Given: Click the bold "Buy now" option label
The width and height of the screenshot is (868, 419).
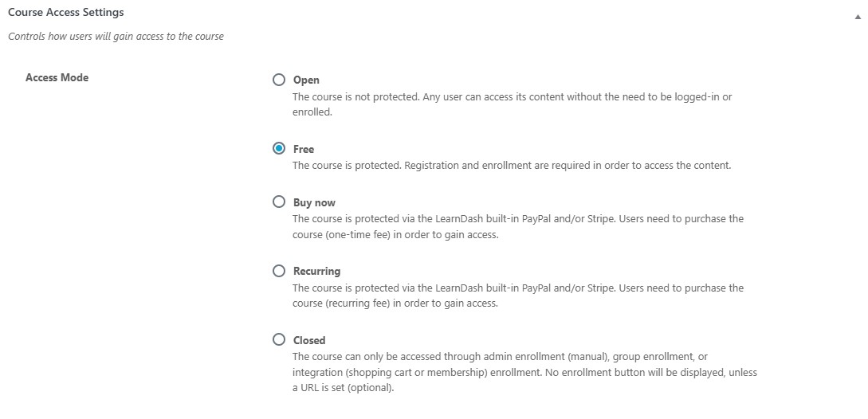Looking at the screenshot, I should click(314, 203).
